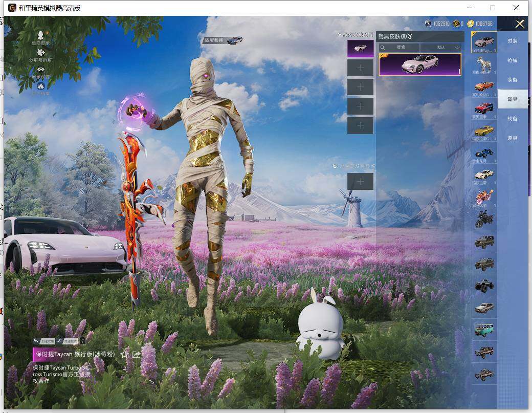Open the 装备 tab
Image resolution: width=532 pixels, height=413 pixels.
(x=512, y=80)
